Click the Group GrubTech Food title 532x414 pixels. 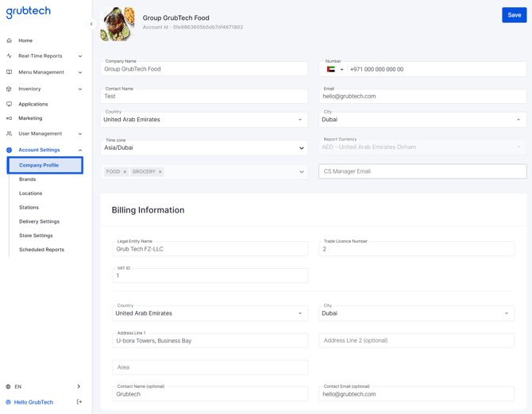pyautogui.click(x=175, y=18)
